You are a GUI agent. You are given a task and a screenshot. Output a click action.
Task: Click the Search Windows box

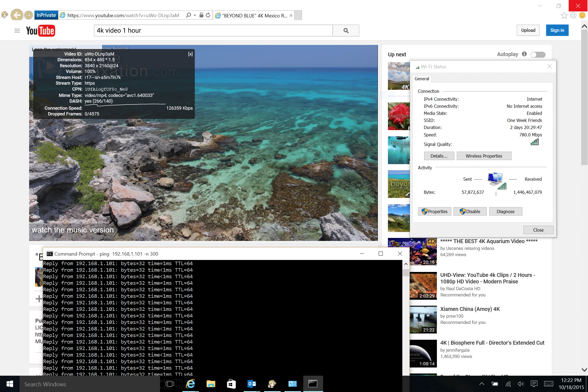coord(90,384)
